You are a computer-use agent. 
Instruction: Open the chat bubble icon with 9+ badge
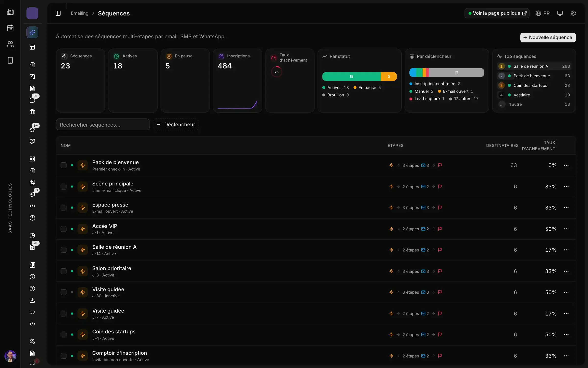[32, 100]
